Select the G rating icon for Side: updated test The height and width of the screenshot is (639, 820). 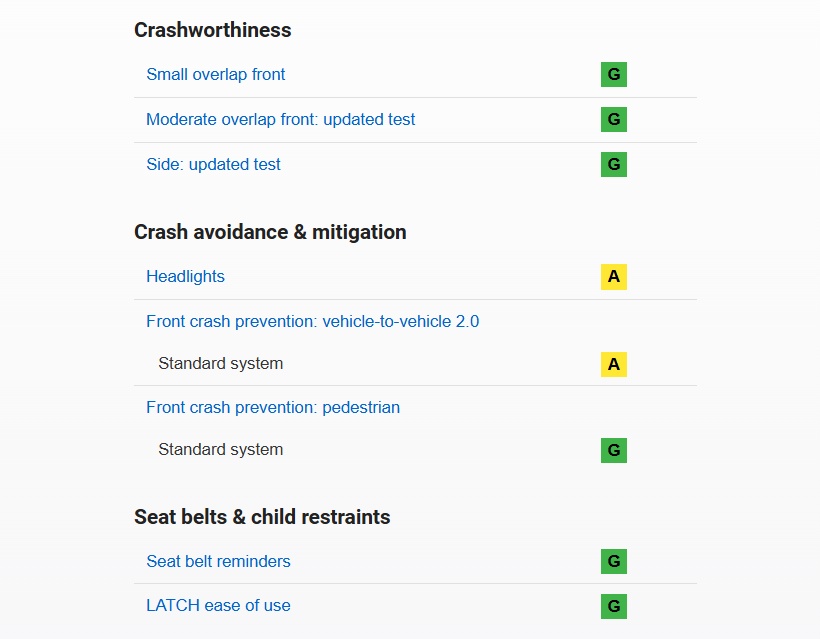[613, 163]
